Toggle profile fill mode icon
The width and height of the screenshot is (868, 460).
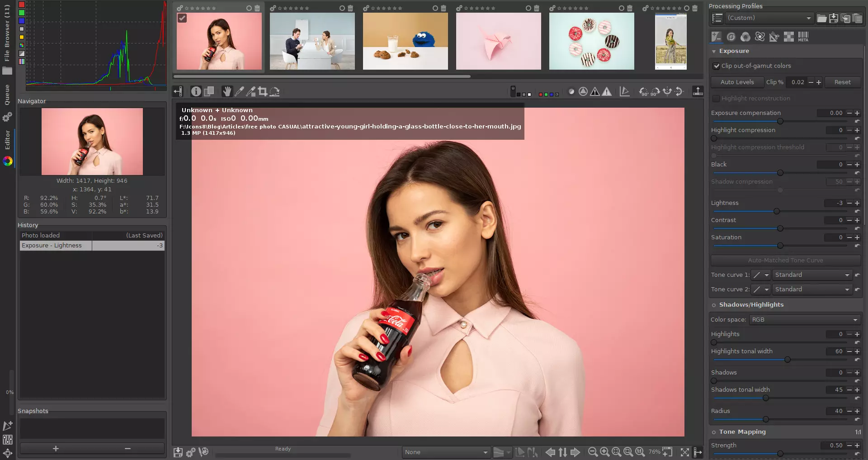[x=717, y=18]
